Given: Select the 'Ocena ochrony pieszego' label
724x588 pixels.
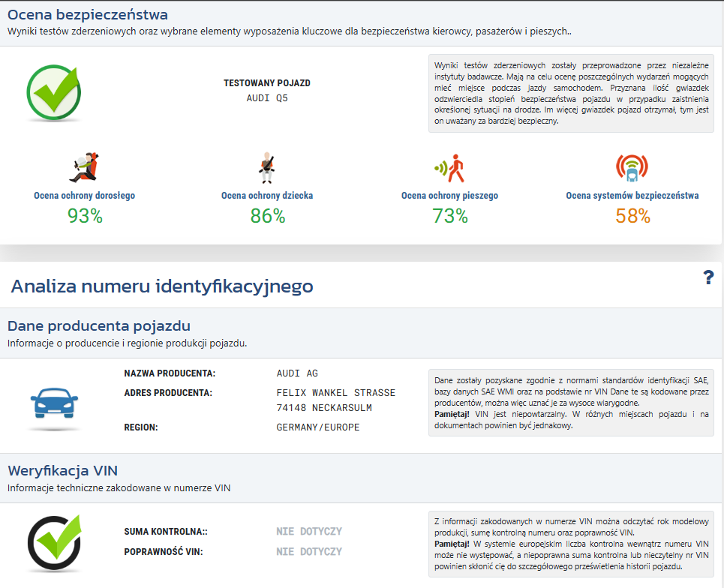Looking at the screenshot, I should (449, 196).
